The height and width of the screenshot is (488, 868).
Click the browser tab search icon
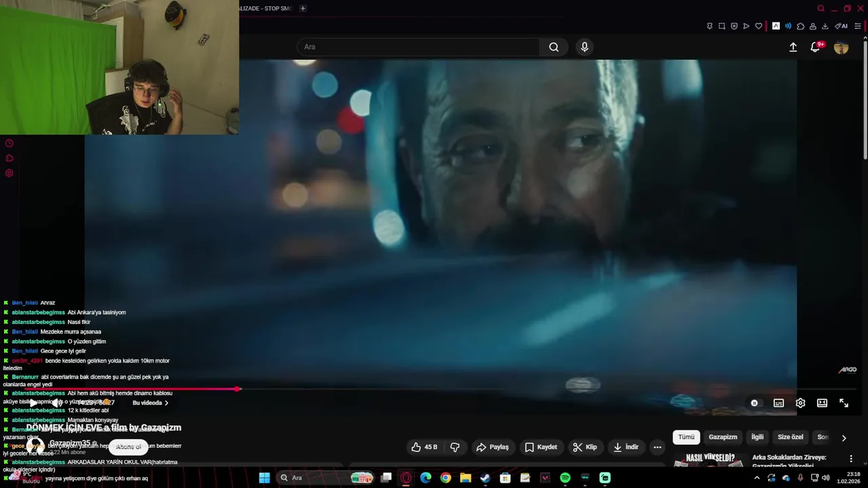tap(821, 8)
